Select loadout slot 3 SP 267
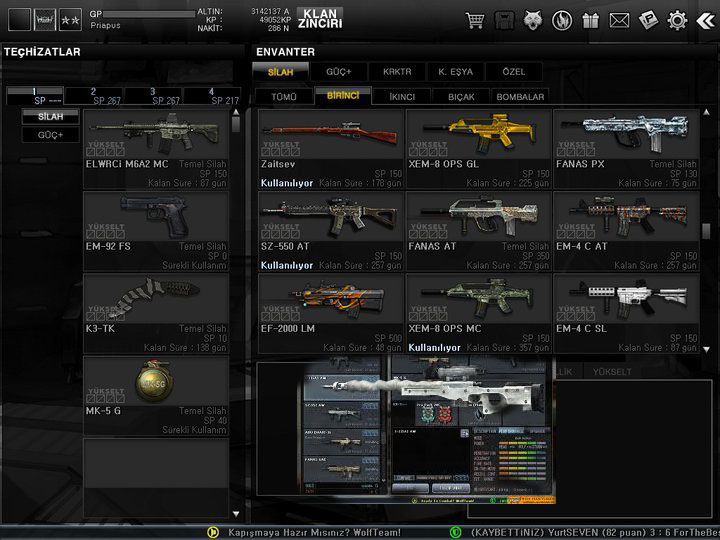The height and width of the screenshot is (540, 720). [x=153, y=96]
